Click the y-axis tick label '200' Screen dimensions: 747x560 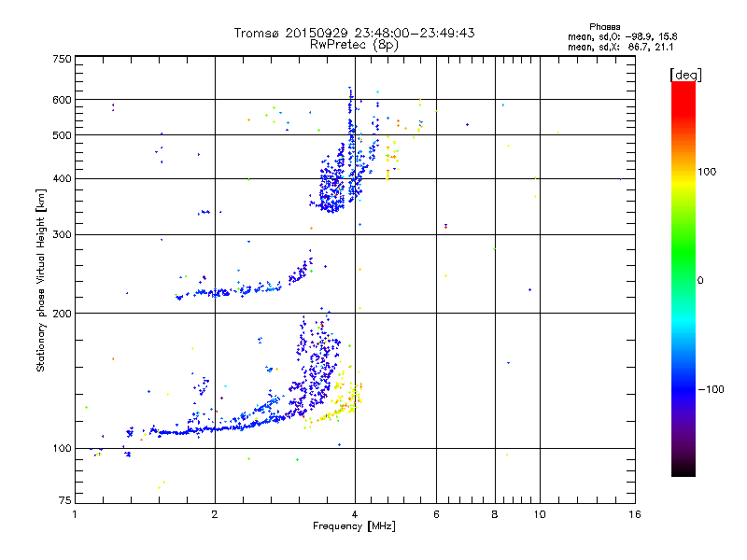coord(62,314)
